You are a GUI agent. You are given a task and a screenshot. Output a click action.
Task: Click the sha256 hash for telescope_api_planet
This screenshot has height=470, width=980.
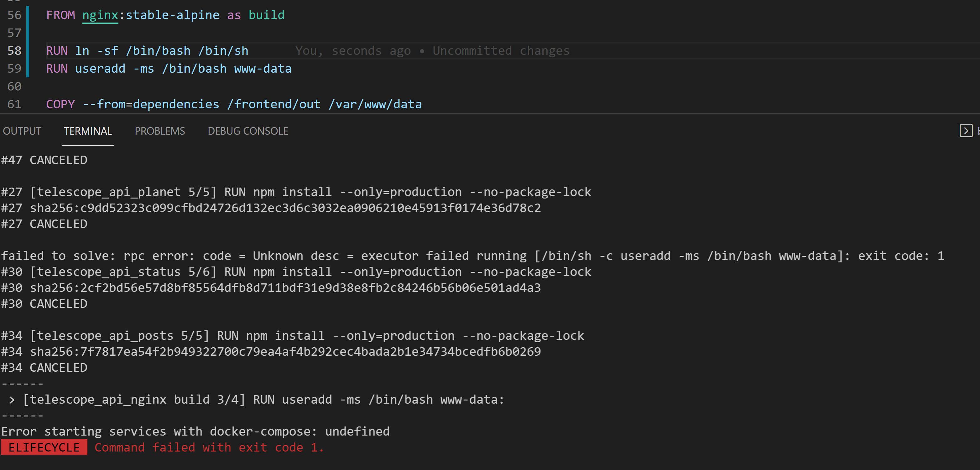tap(271, 208)
